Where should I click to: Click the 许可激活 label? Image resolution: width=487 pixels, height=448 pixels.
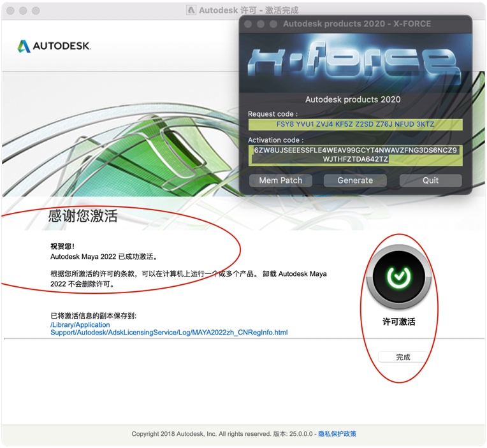399,322
